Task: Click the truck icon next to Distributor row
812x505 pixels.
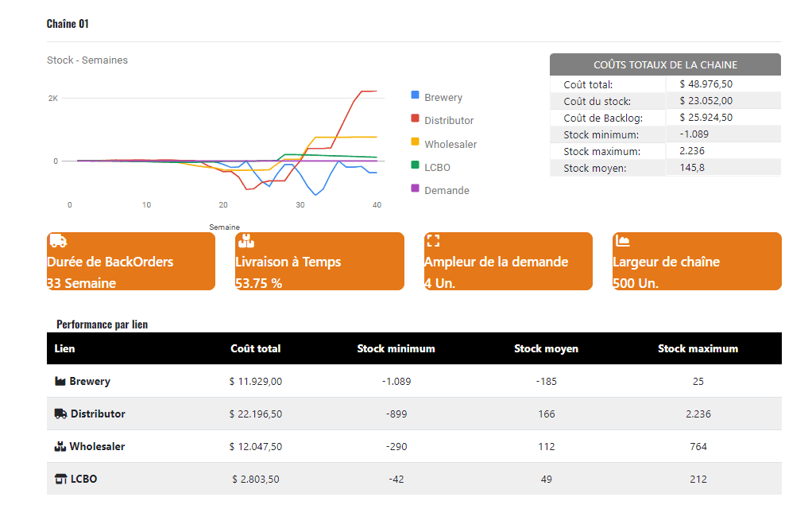Action: tap(60, 414)
